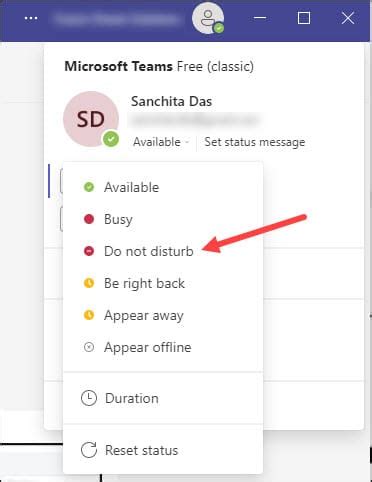This screenshot has height=482, width=372.
Task: Choose Do not disturb status
Action: (163, 251)
